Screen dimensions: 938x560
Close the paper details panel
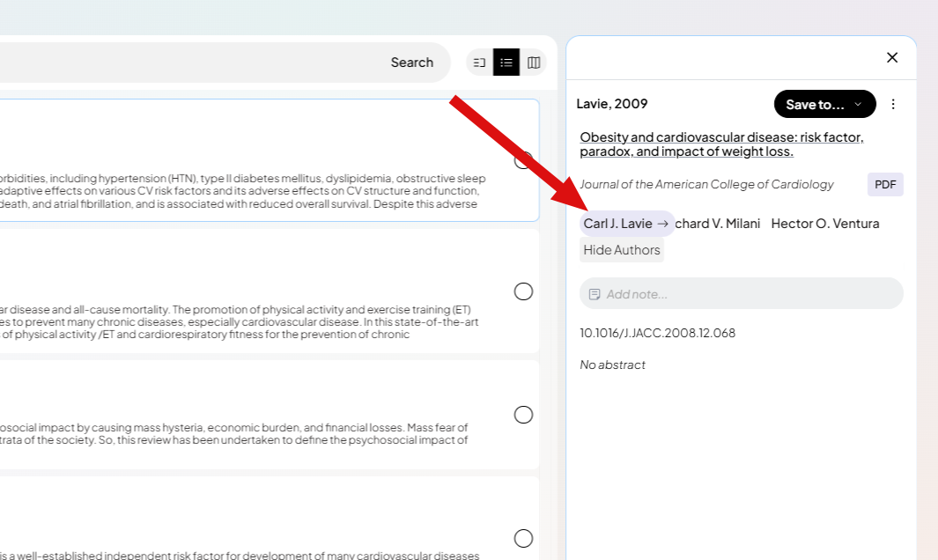tap(892, 57)
